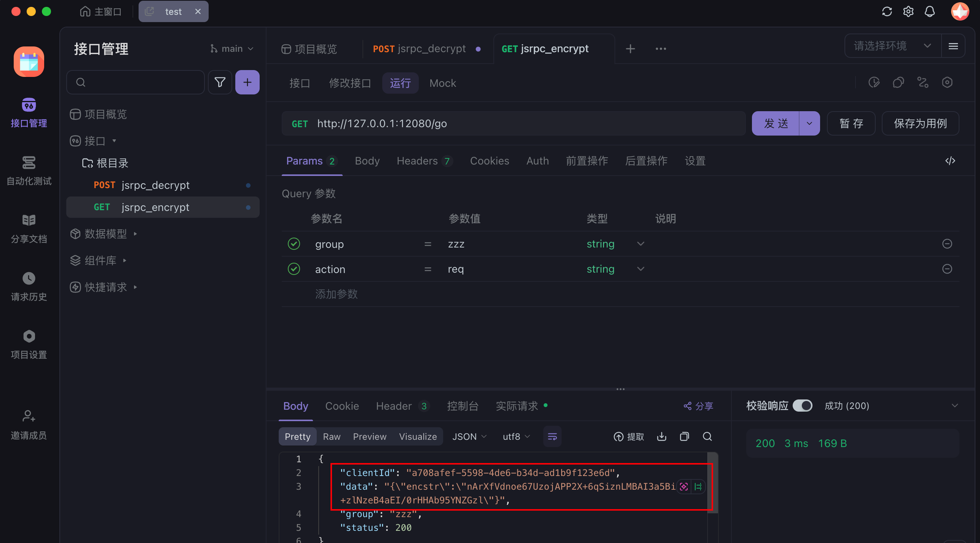Copy the response body
Image resolution: width=980 pixels, height=543 pixels.
click(685, 436)
